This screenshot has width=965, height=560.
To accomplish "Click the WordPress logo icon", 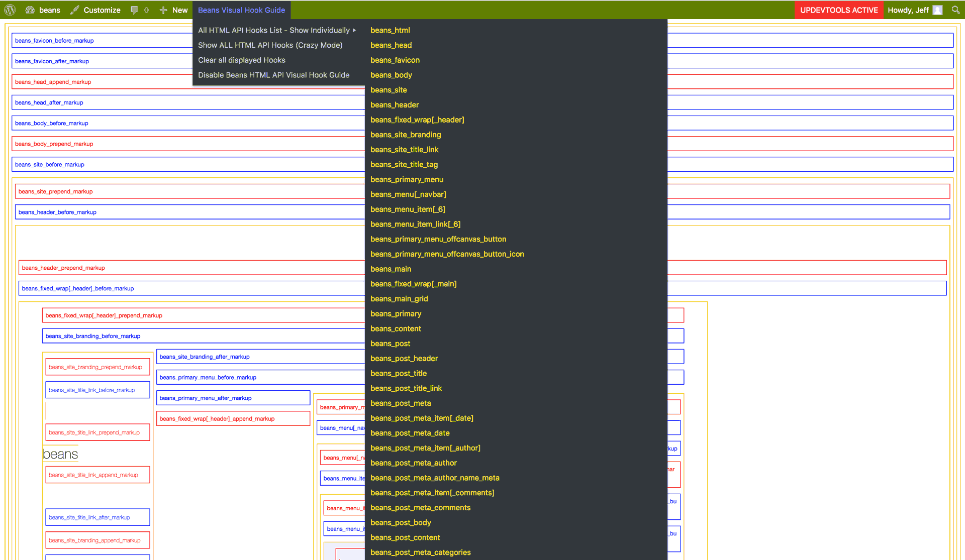I will (10, 10).
